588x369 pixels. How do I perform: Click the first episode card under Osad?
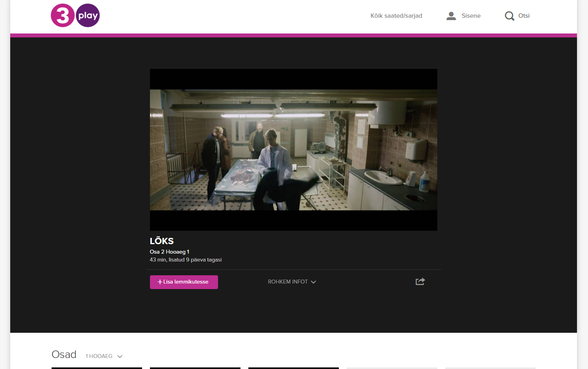point(96,368)
